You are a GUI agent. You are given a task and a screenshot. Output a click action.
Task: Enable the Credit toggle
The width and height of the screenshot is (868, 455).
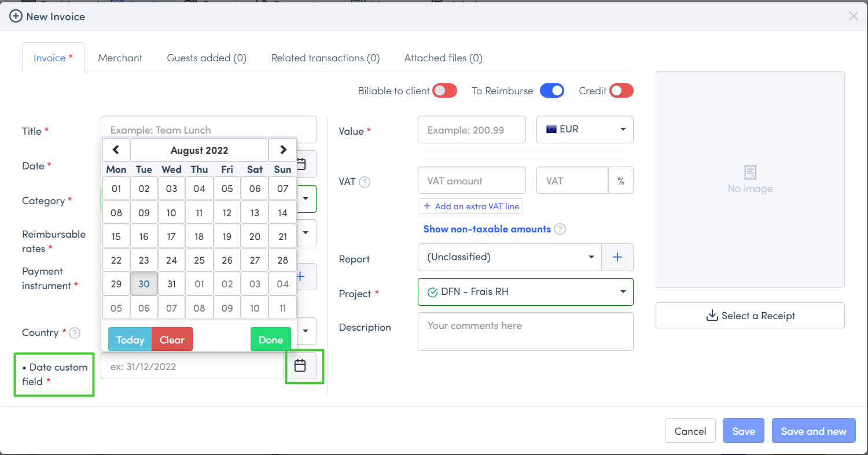(621, 91)
